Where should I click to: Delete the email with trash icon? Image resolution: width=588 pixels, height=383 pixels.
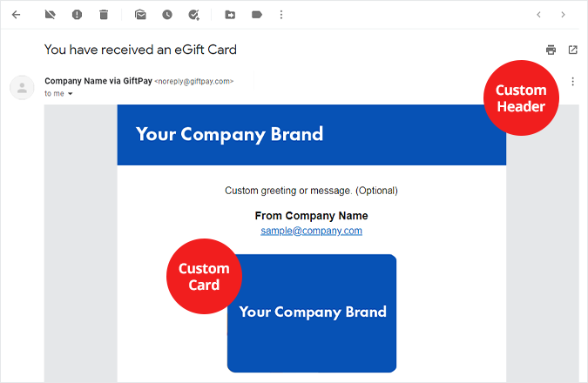(x=104, y=15)
